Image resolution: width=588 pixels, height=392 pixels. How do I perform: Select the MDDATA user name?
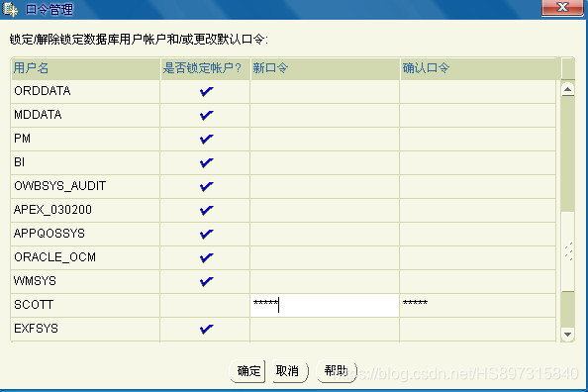pos(38,115)
